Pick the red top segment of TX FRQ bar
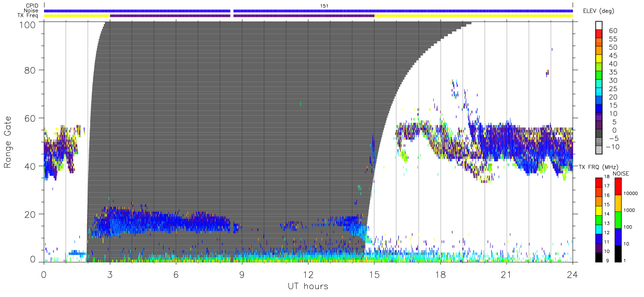644x297 pixels. coord(599,182)
